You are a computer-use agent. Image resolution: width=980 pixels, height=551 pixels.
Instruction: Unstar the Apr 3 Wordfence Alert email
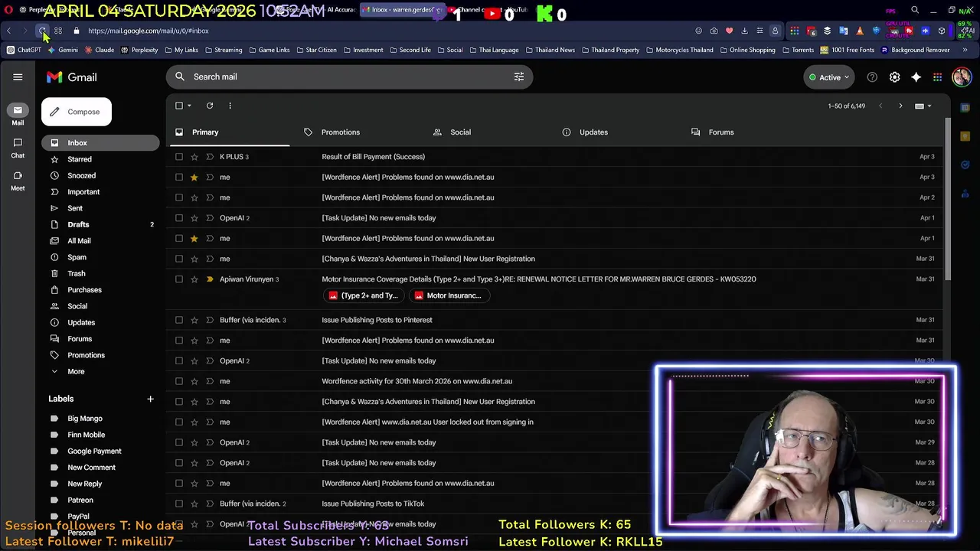click(194, 177)
